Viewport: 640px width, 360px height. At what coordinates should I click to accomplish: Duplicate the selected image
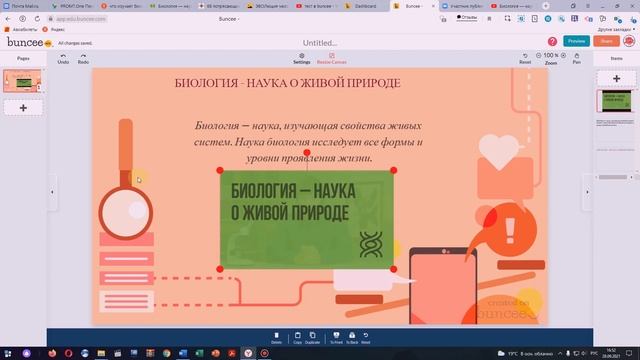click(312, 338)
